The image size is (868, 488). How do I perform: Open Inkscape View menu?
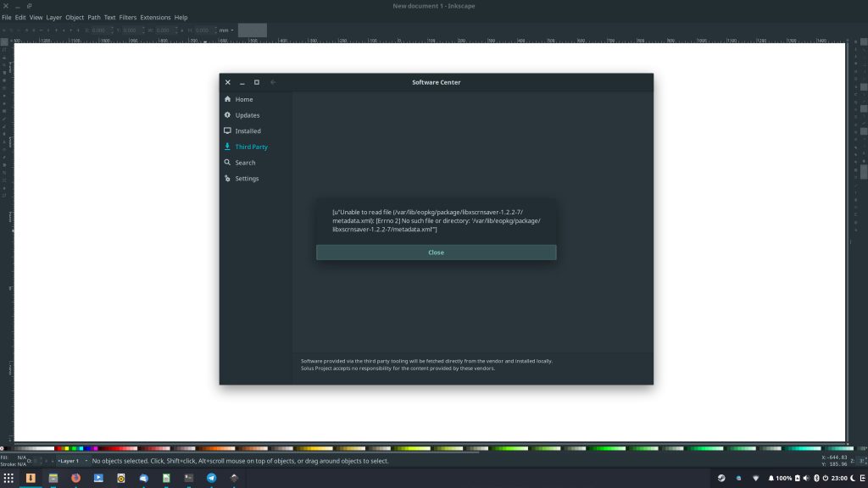(x=36, y=17)
